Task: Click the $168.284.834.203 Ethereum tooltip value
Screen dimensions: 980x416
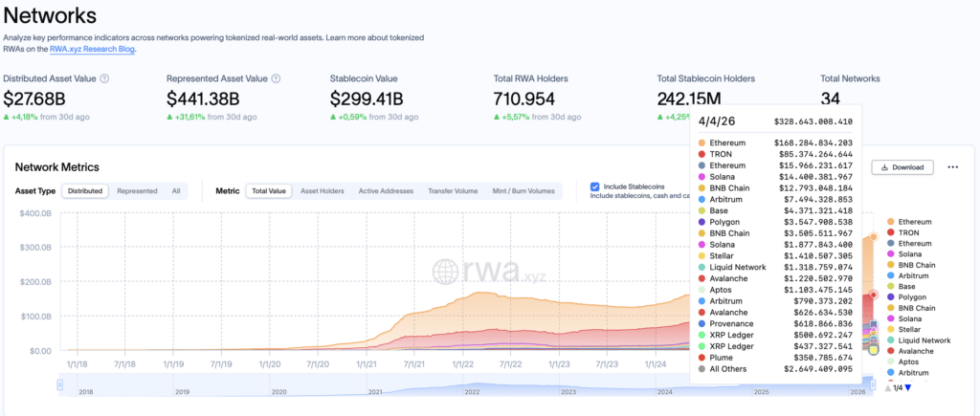Action: point(813,143)
